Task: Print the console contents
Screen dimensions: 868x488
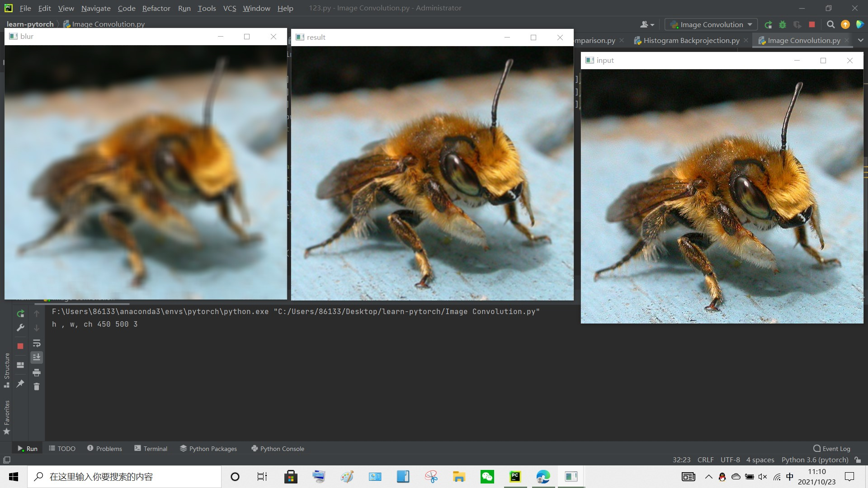Action: point(37,373)
